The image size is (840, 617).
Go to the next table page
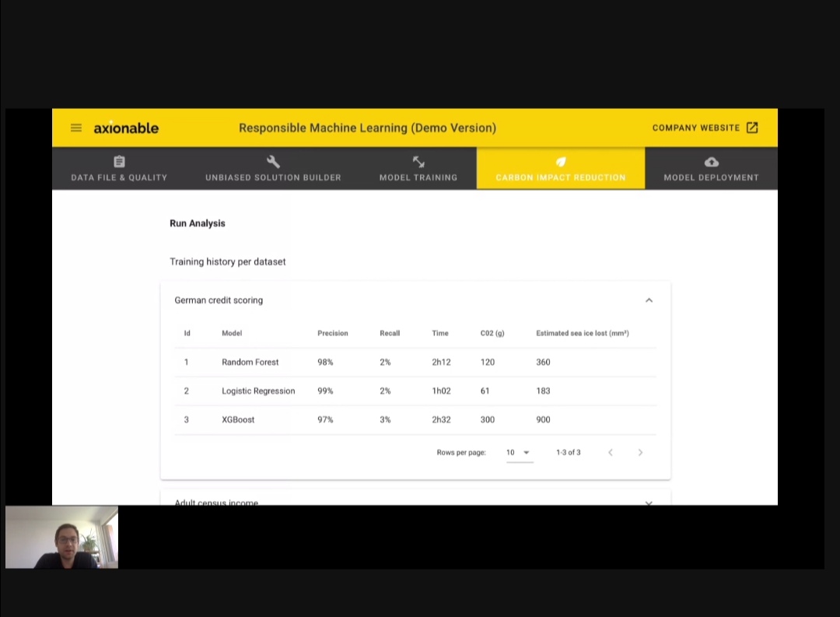tap(640, 452)
